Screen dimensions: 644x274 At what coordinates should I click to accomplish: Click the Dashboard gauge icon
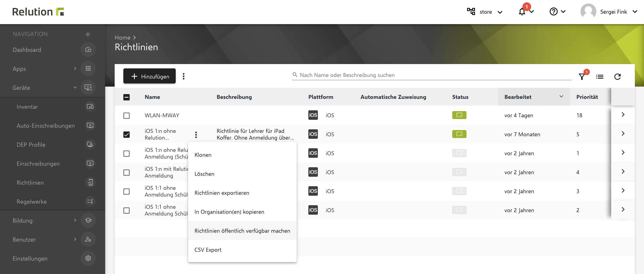[x=88, y=50]
